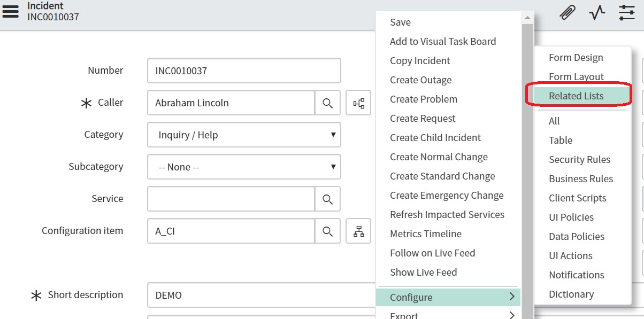This screenshot has width=644, height=319.
Task: Open the activity stream pulse icon
Action: pos(597,12)
